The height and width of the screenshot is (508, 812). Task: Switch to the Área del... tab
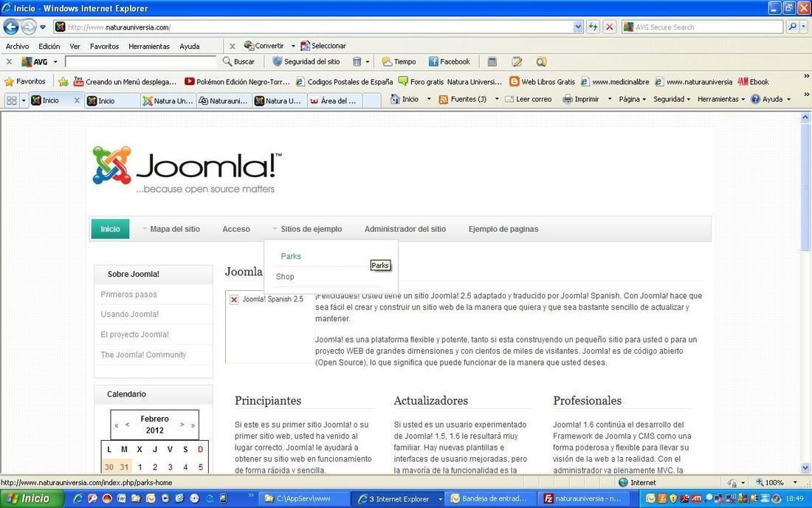point(334,101)
